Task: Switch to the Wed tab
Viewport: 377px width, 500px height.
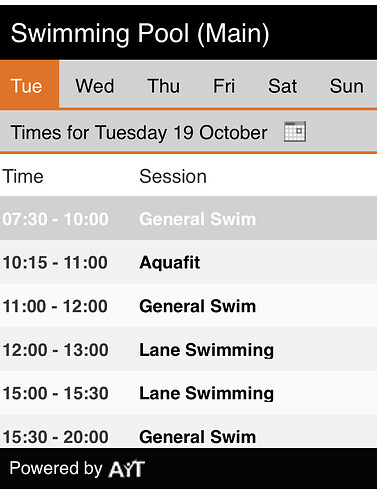Action: (x=95, y=86)
